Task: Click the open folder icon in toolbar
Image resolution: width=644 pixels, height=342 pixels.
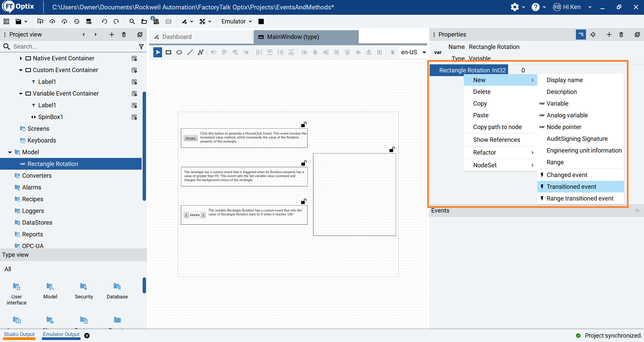Action: pos(144,21)
